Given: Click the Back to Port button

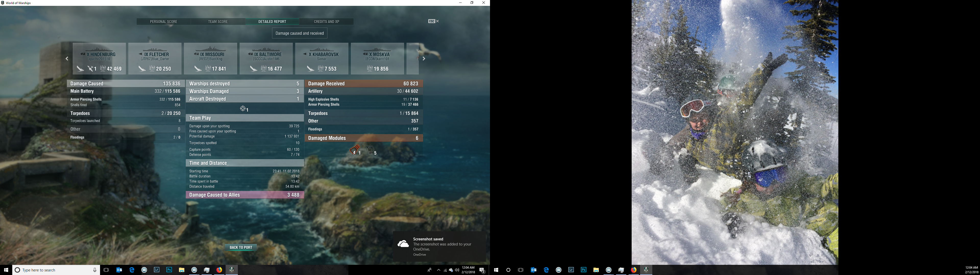Looking at the screenshot, I should [241, 247].
